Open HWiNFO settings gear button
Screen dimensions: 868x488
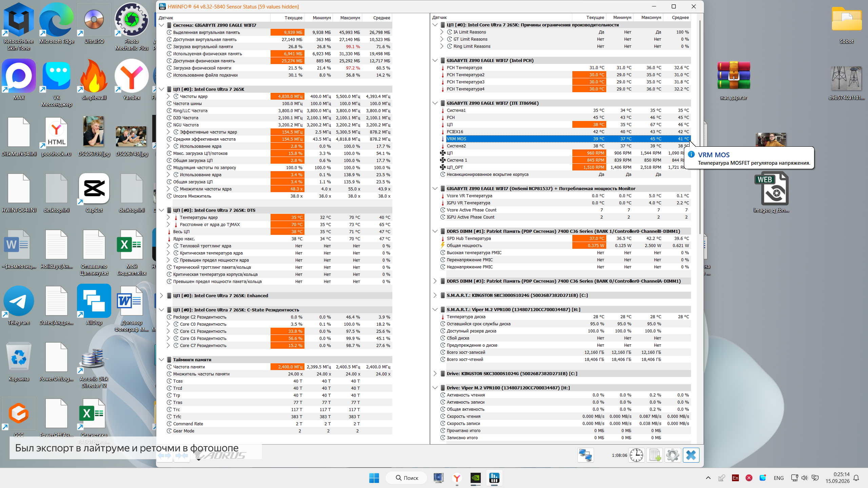tap(672, 455)
